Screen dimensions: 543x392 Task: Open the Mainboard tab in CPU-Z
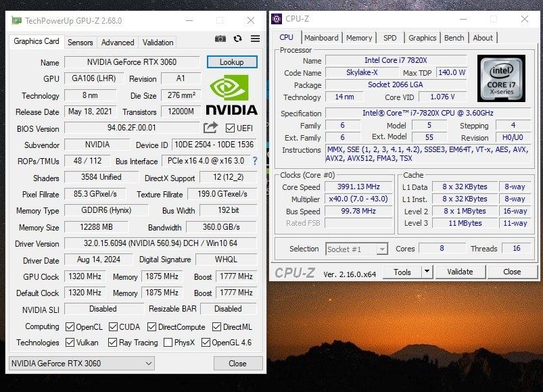(321, 38)
